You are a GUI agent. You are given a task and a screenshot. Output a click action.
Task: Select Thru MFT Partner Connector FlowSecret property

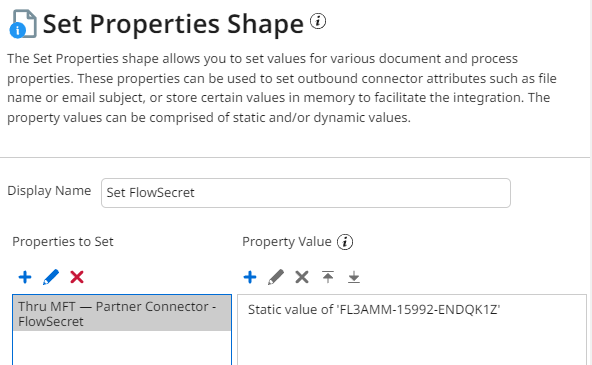[x=122, y=314]
